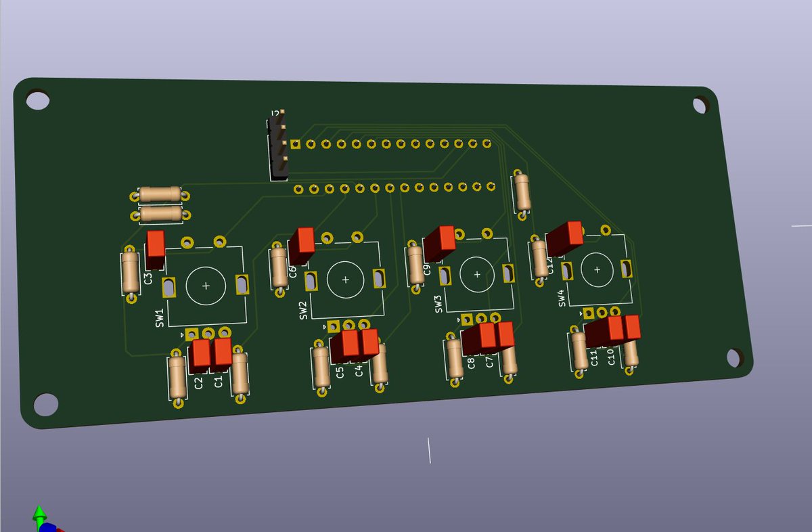Click the bottom-left mounting hole
This screenshot has height=532, width=812.
click(x=45, y=405)
